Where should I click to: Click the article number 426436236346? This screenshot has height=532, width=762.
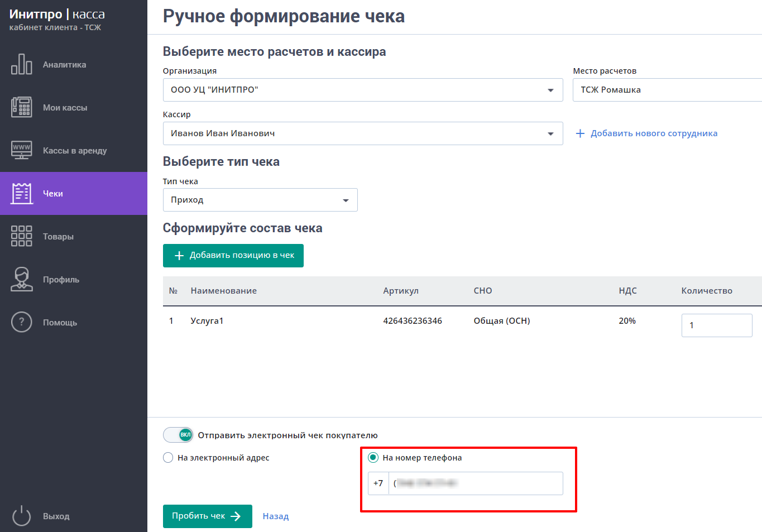point(413,321)
